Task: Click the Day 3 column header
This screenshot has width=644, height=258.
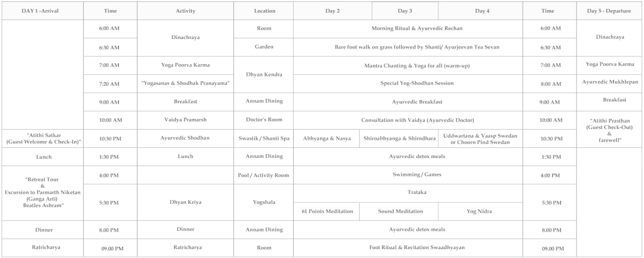Action: tap(405, 11)
